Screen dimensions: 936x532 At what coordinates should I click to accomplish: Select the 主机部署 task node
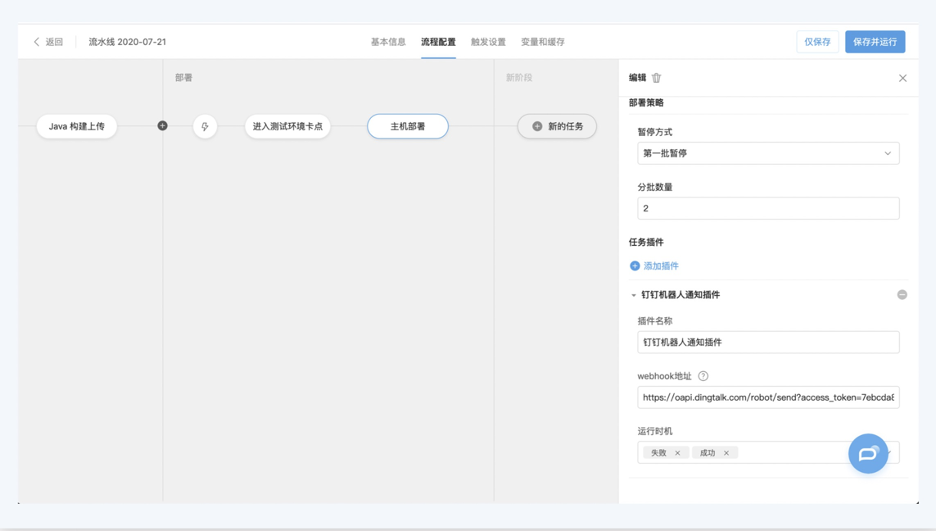coord(408,127)
